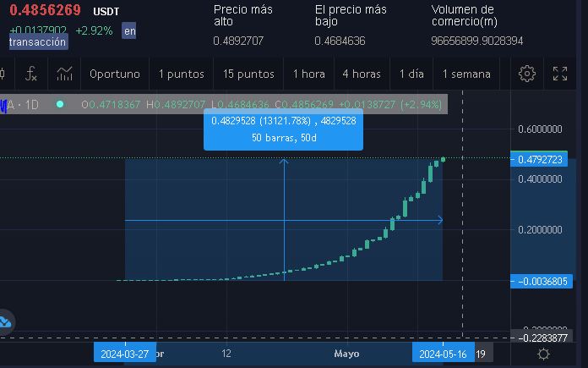Click the blue cloud icon on the left edge
Image resolution: width=588 pixels, height=368 pixels.
tap(5, 322)
